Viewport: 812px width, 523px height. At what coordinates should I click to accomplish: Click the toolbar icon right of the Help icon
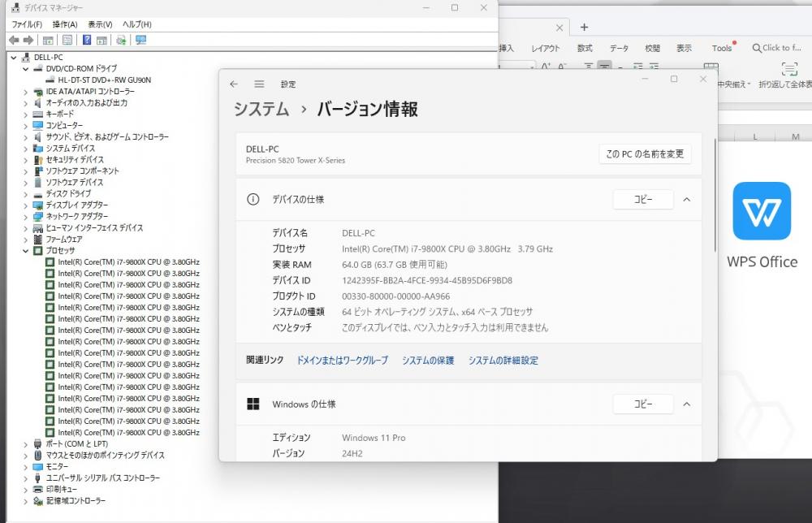[x=102, y=40]
